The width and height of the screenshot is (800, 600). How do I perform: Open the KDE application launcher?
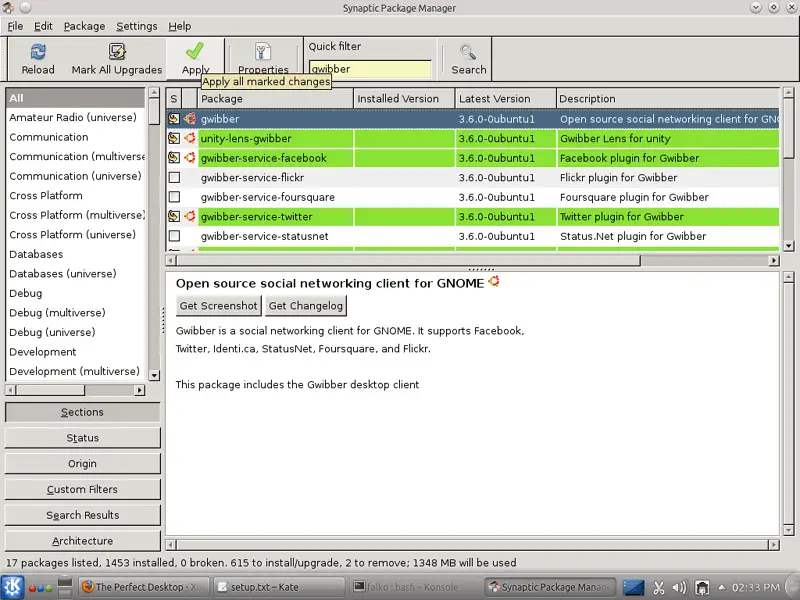pos(12,587)
